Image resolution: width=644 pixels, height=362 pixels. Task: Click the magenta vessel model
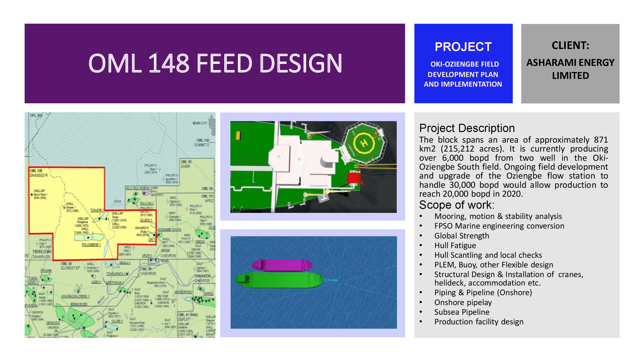(283, 265)
